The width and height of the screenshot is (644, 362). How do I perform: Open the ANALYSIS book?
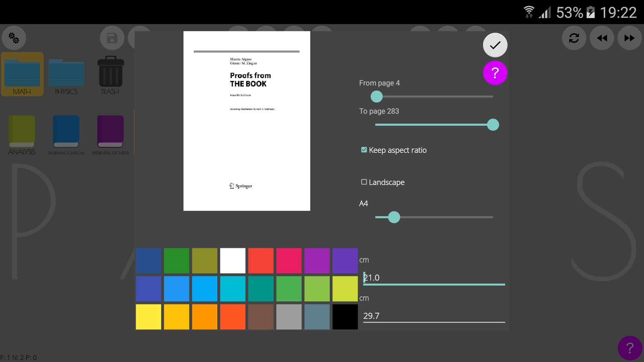(x=22, y=135)
